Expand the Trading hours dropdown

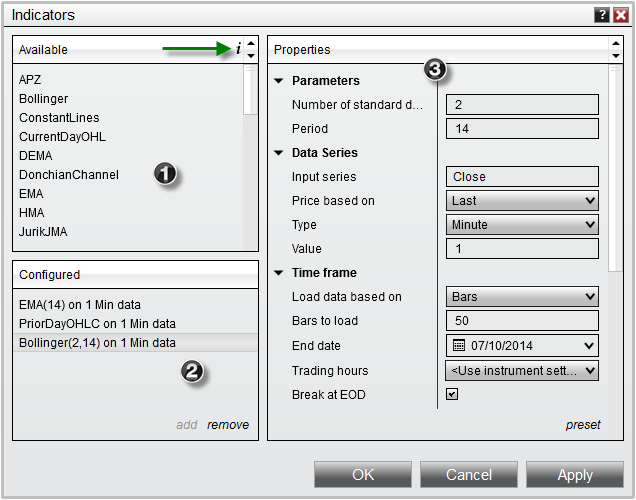tap(522, 371)
